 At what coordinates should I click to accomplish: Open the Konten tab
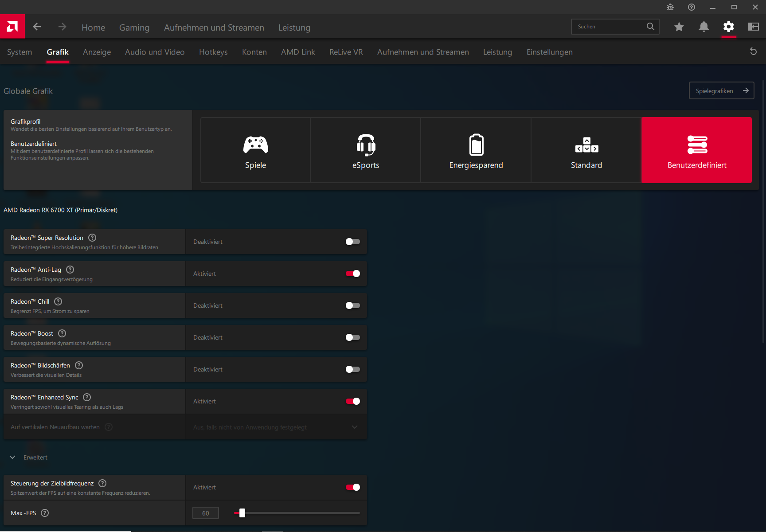(254, 52)
